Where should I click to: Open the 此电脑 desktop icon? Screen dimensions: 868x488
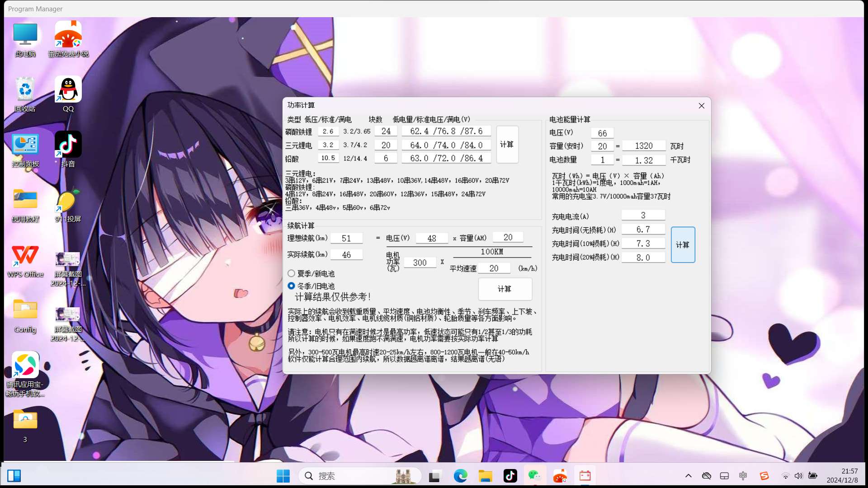pos(25,39)
